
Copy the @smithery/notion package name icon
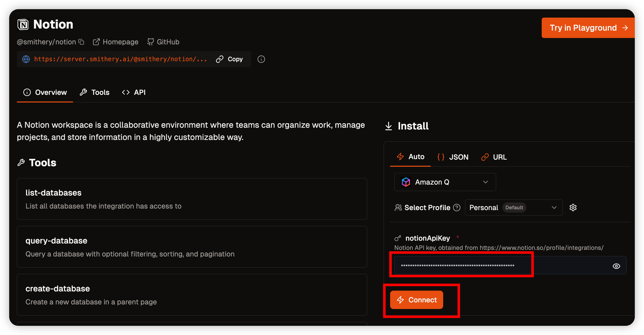coord(81,42)
